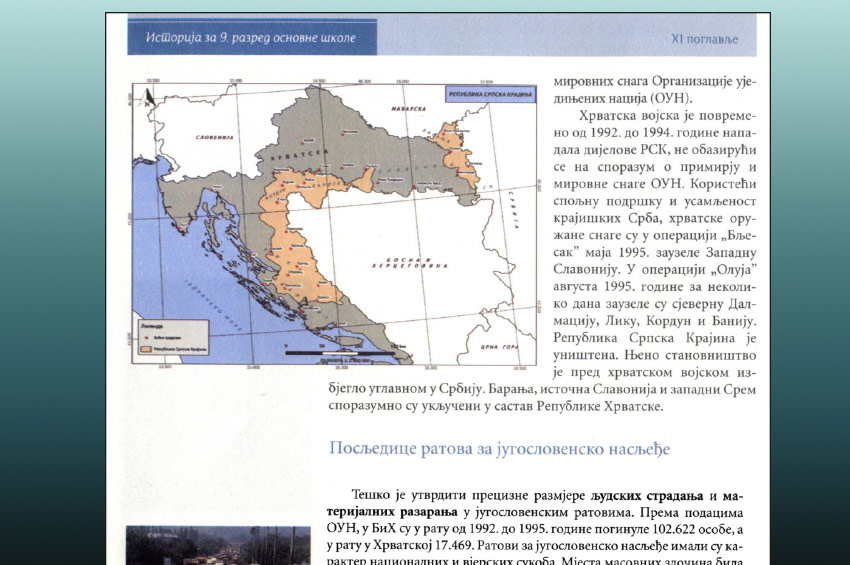The height and width of the screenshot is (565, 850).
Task: Click the bold phrase 'људских страдања'
Action: [x=647, y=496]
